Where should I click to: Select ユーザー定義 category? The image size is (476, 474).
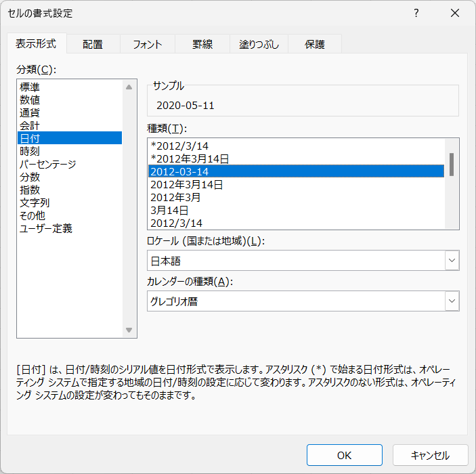coord(70,228)
